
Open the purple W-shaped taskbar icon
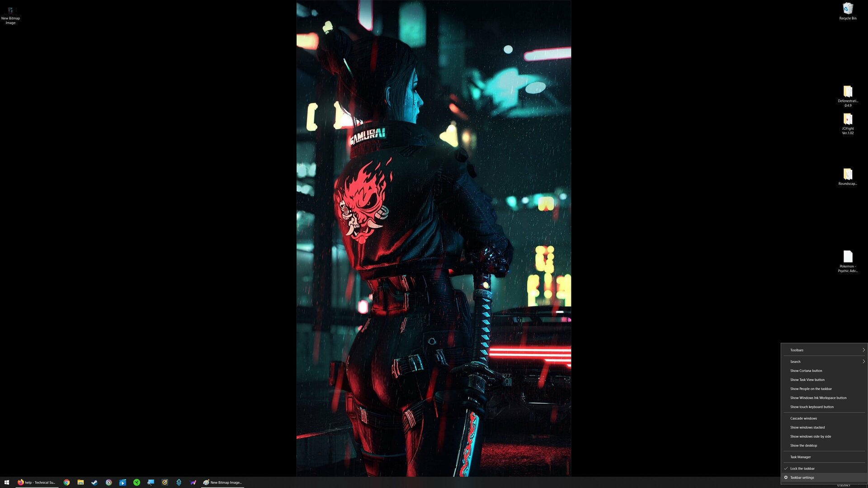[193, 482]
